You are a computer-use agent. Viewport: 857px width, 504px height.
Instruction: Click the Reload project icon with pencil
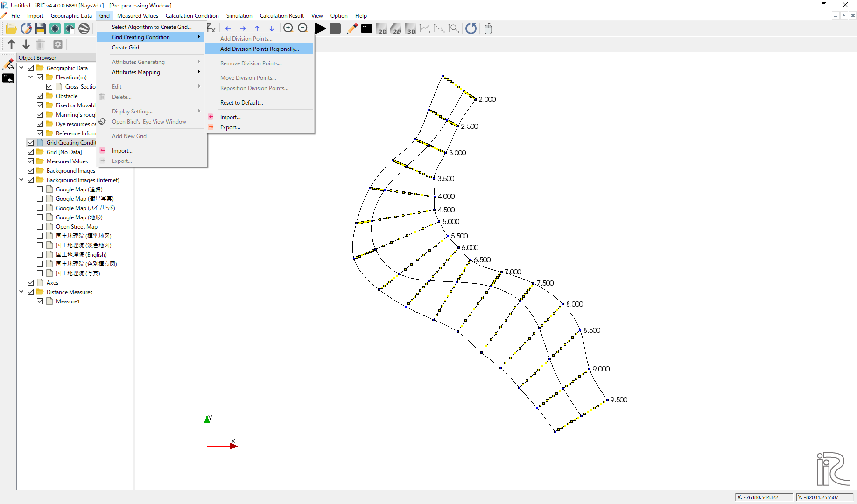point(26,29)
